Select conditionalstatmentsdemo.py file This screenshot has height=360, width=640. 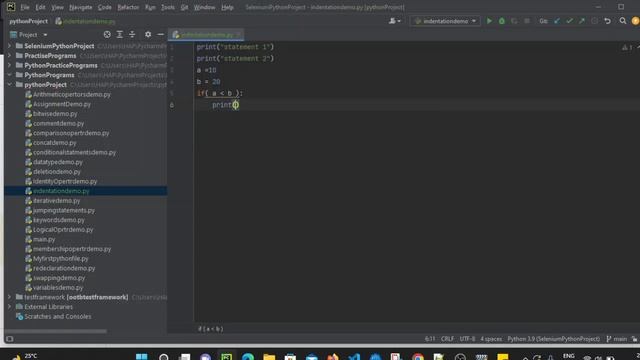coord(74,152)
